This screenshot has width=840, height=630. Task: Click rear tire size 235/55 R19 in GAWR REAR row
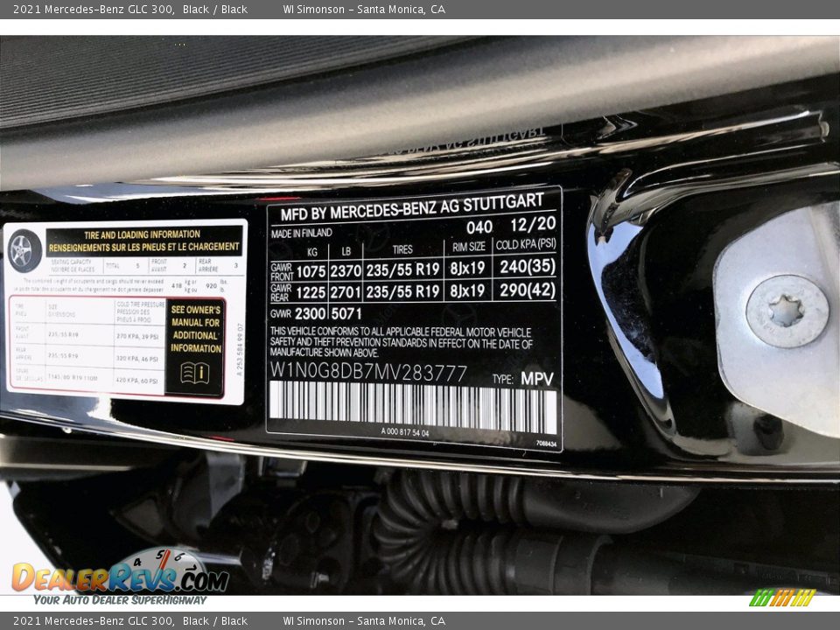pos(402,291)
